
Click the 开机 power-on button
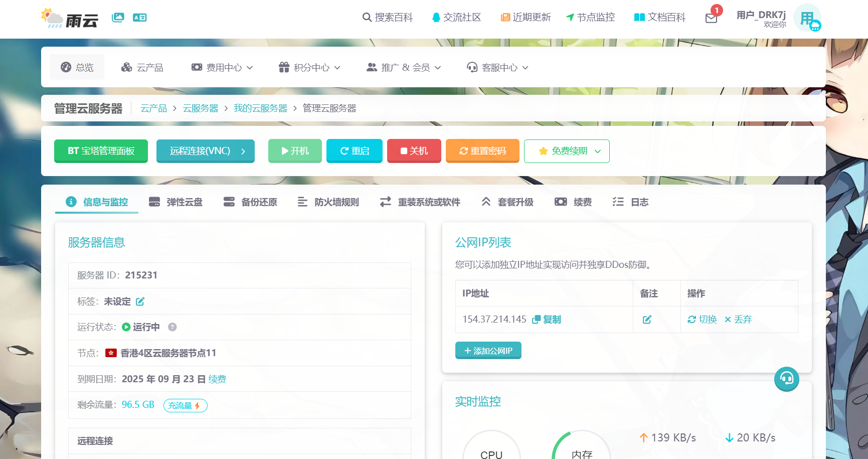[295, 151]
